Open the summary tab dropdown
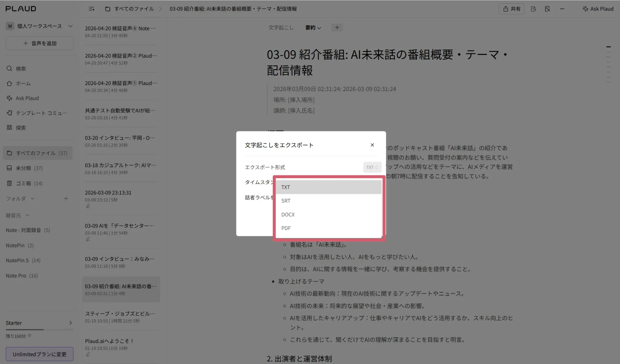The image size is (620, 364). point(313,28)
